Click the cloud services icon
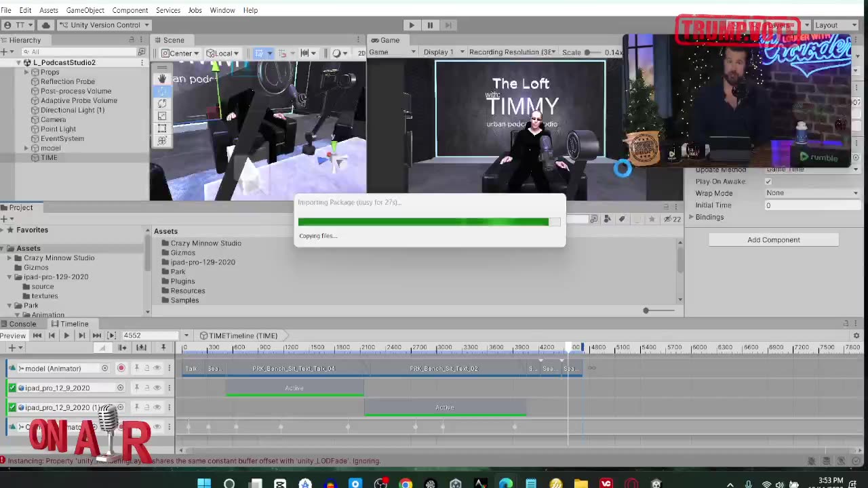Screen dimensions: 868x488 click(46, 25)
